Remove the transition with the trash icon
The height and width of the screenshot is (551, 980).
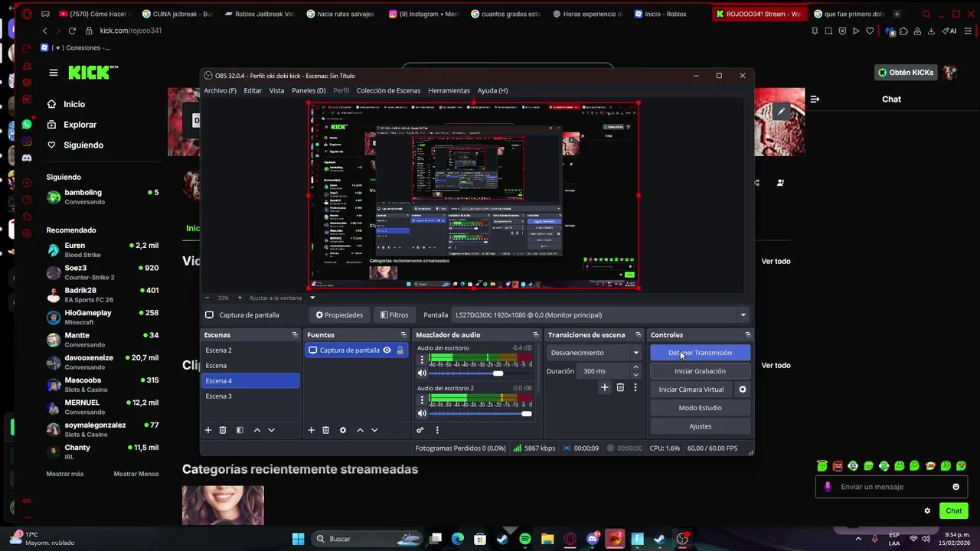pyautogui.click(x=620, y=387)
